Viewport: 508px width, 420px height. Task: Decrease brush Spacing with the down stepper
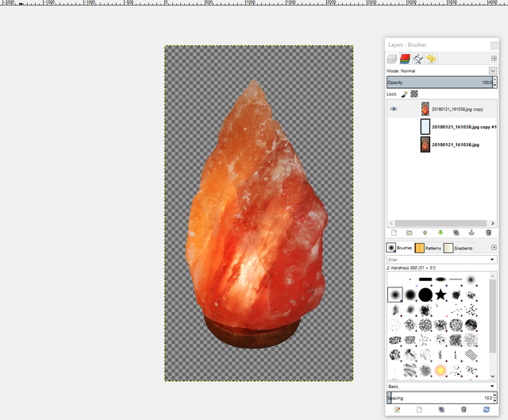tap(495, 401)
